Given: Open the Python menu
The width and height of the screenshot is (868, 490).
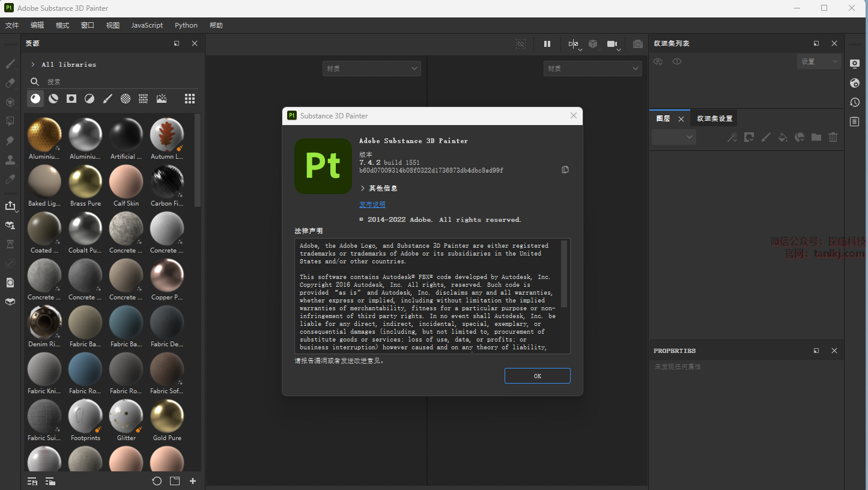Looking at the screenshot, I should (186, 25).
